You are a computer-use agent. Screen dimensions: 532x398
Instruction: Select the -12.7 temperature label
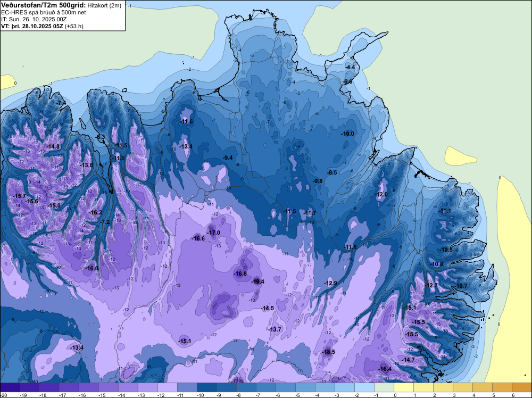pyautogui.click(x=431, y=285)
